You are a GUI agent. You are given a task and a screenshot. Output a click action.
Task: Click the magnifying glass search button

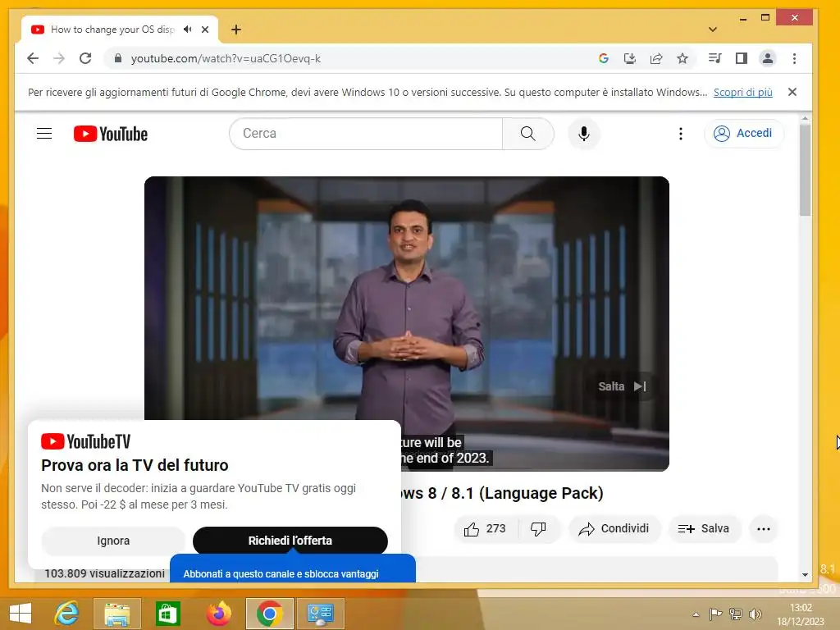pos(528,134)
